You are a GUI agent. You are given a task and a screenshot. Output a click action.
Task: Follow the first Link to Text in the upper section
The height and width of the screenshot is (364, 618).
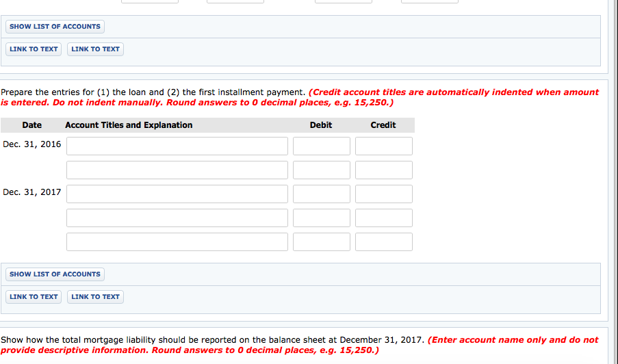point(34,49)
